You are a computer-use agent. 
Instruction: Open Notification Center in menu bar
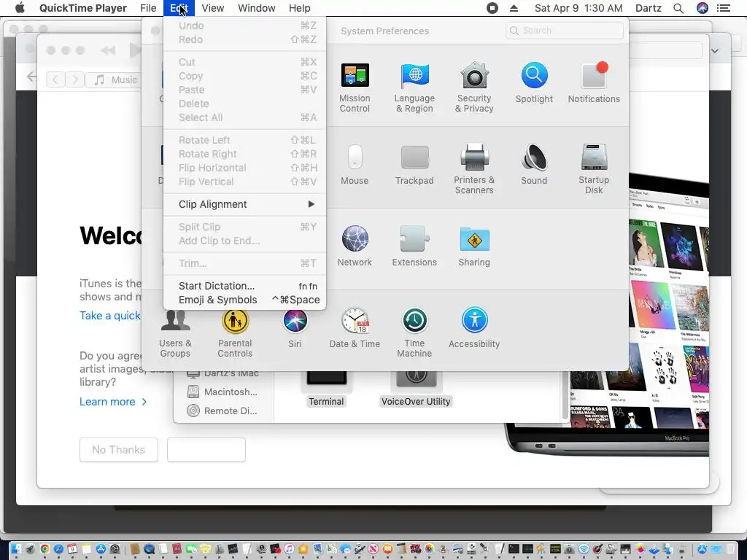(x=724, y=8)
